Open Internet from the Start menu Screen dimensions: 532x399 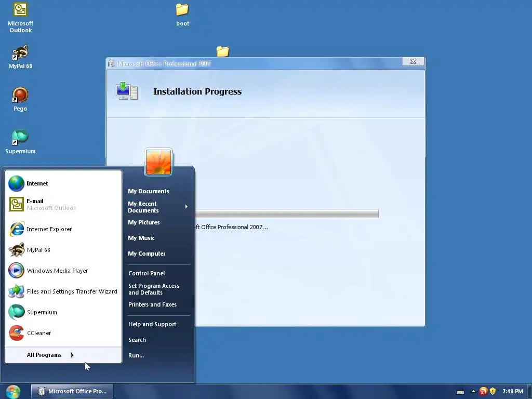[x=63, y=183]
